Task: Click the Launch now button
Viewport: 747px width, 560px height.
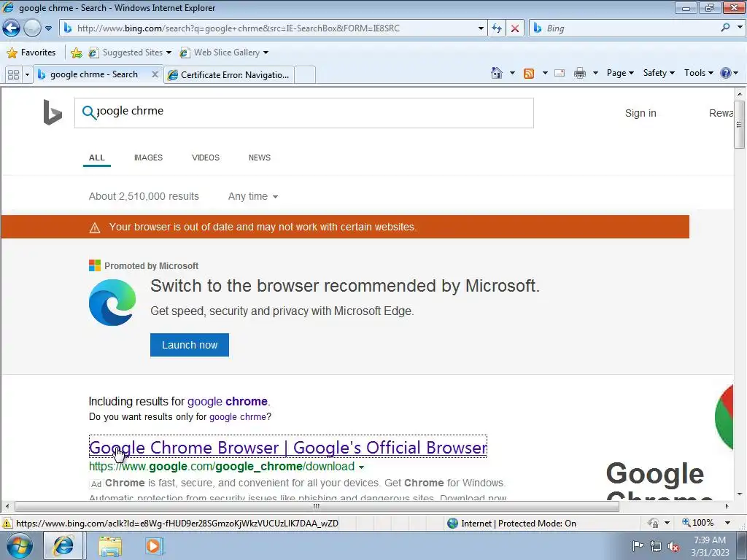Action: pyautogui.click(x=190, y=345)
